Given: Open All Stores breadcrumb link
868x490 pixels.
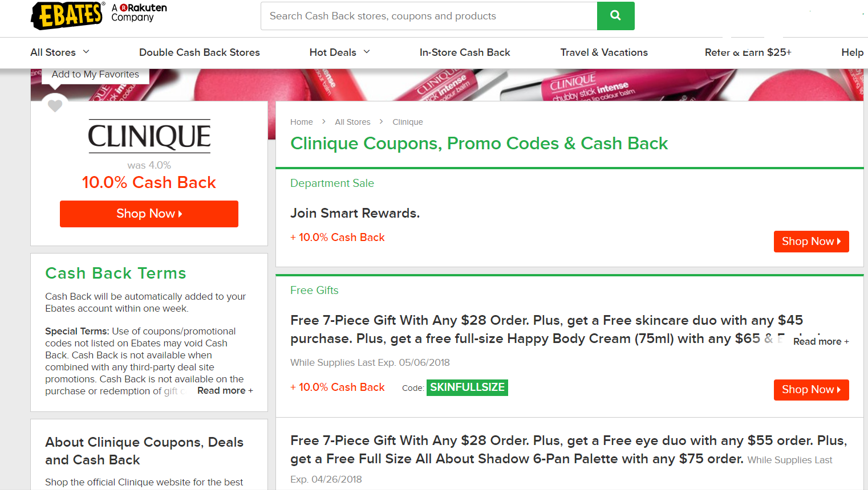Looking at the screenshot, I should tap(352, 122).
